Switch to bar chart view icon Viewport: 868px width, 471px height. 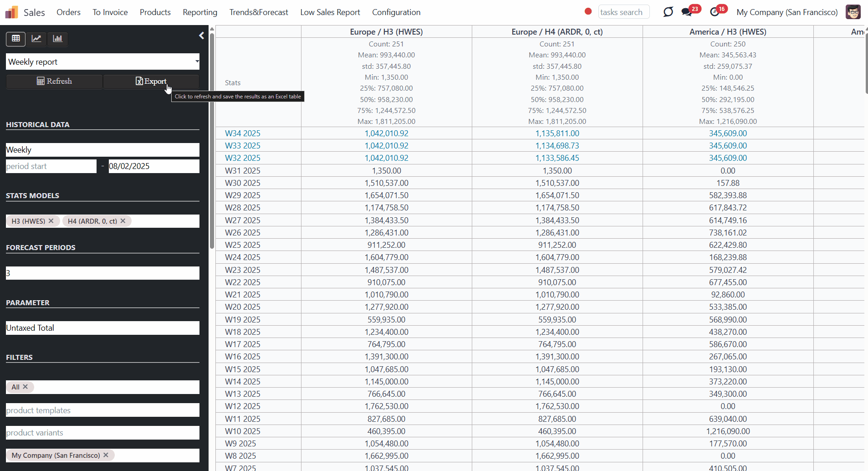(57, 39)
